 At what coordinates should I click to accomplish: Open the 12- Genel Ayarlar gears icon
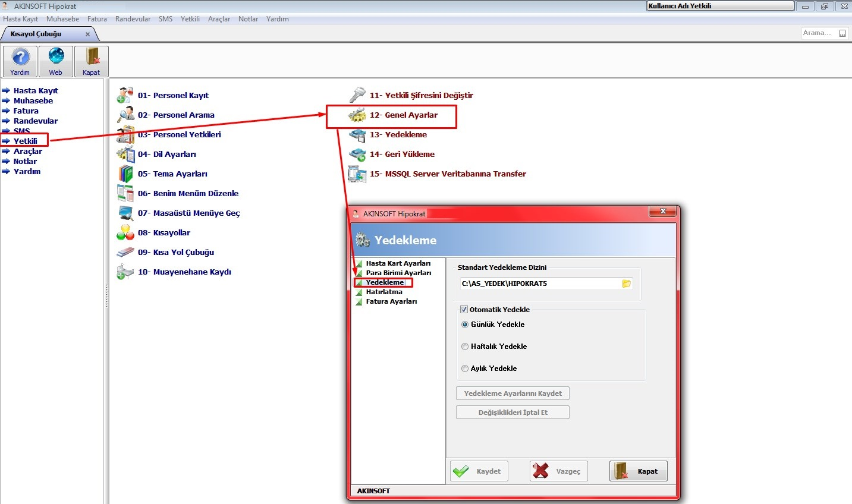coord(357,115)
